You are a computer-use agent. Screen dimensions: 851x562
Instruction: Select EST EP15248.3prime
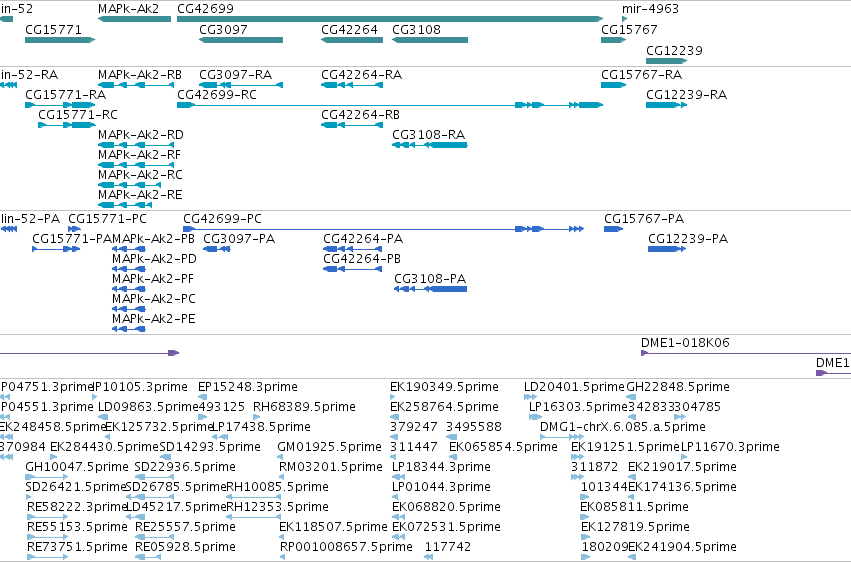tap(202, 397)
